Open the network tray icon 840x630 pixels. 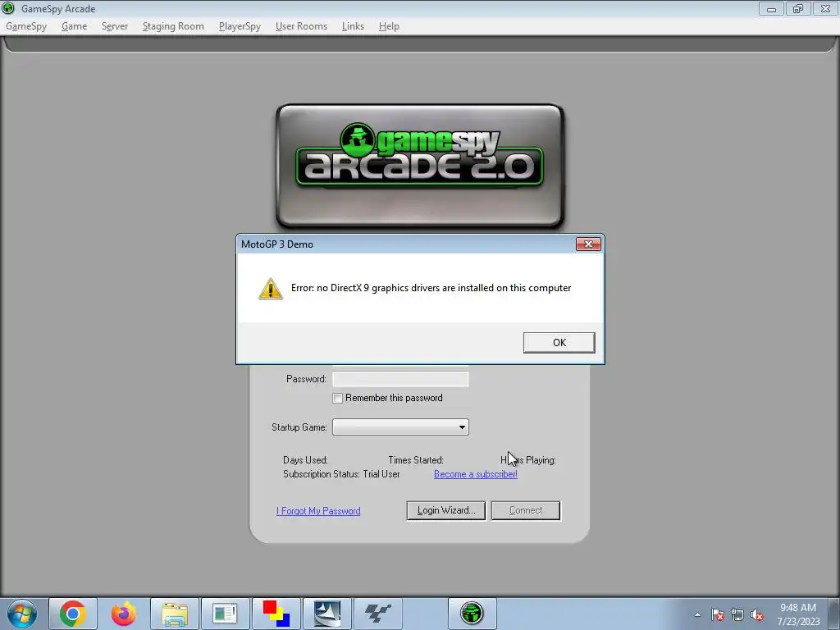[x=737, y=614]
